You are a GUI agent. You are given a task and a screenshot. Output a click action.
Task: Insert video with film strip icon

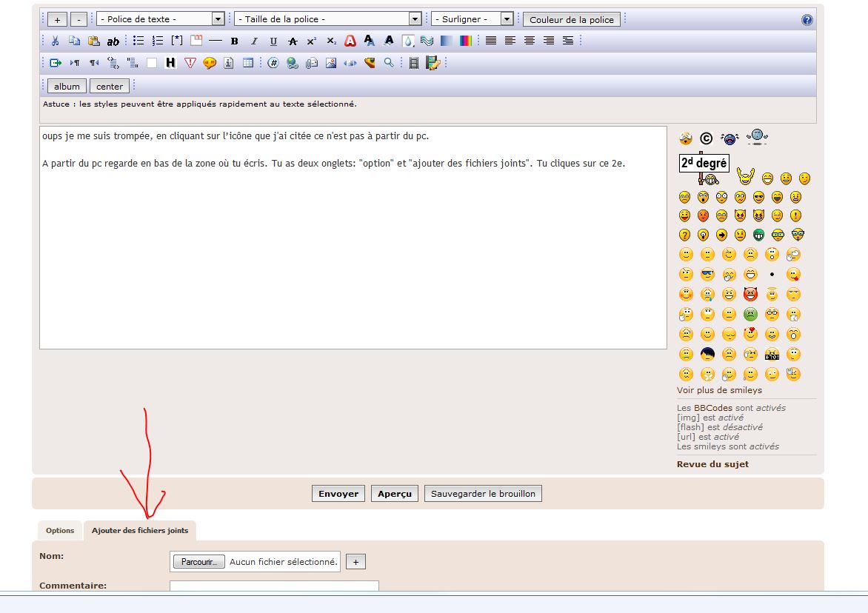(x=413, y=63)
